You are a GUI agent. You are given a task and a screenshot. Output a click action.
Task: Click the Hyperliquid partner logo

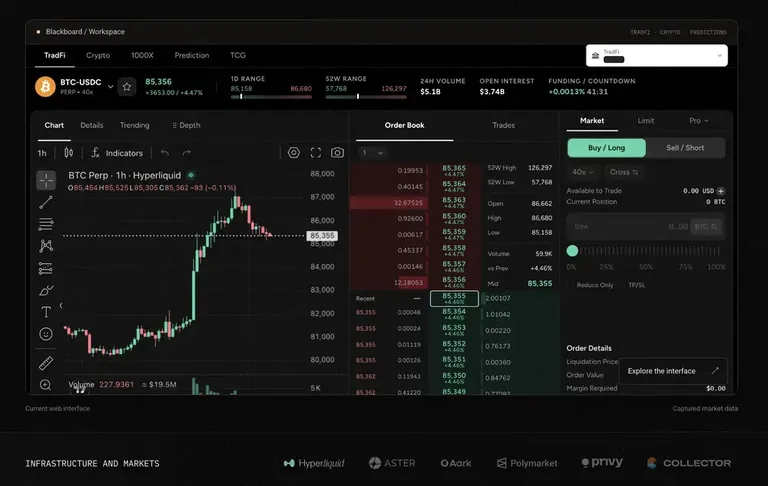coord(314,463)
